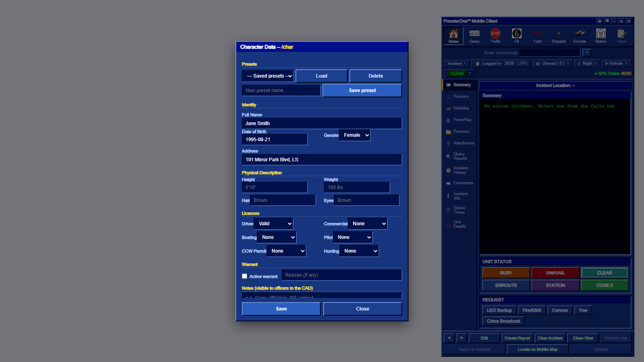This screenshot has width=644, height=362.
Task: Click the Traffic stop-sign icon
Action: [495, 36]
